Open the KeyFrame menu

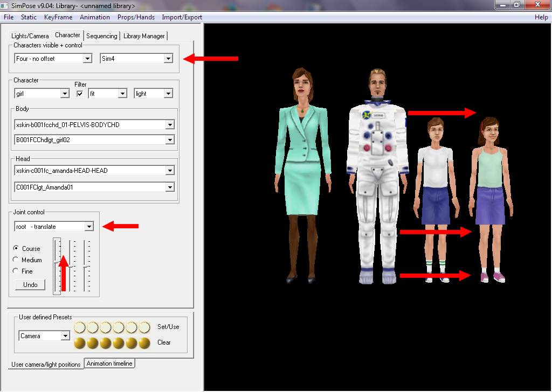point(58,17)
